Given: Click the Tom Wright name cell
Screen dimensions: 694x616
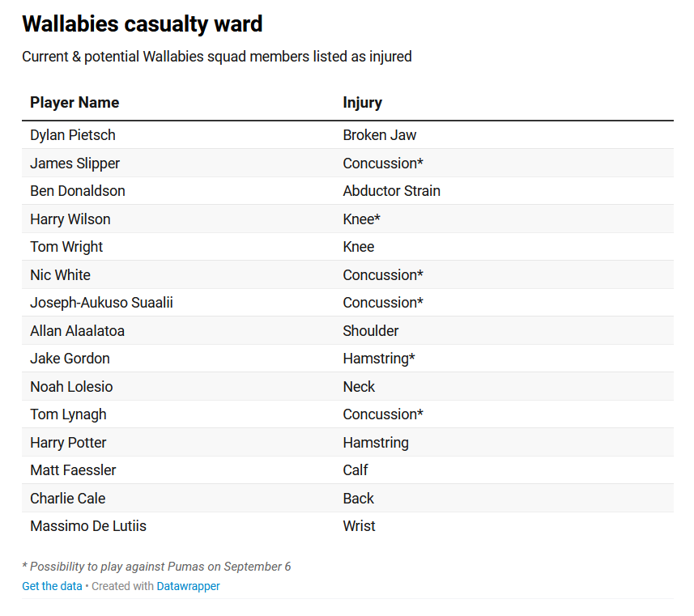Looking at the screenshot, I should pyautogui.click(x=66, y=247).
